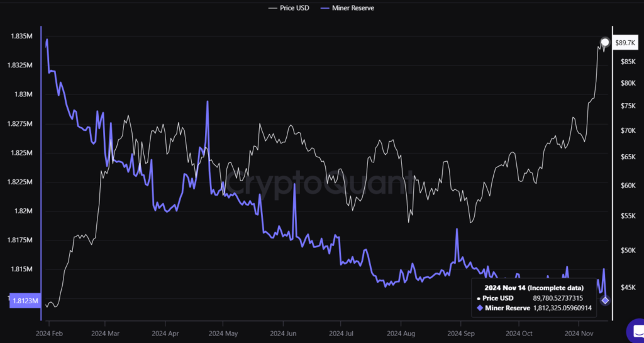Click the white circle price marker
Screen dimensions: 644x343
click(605, 43)
